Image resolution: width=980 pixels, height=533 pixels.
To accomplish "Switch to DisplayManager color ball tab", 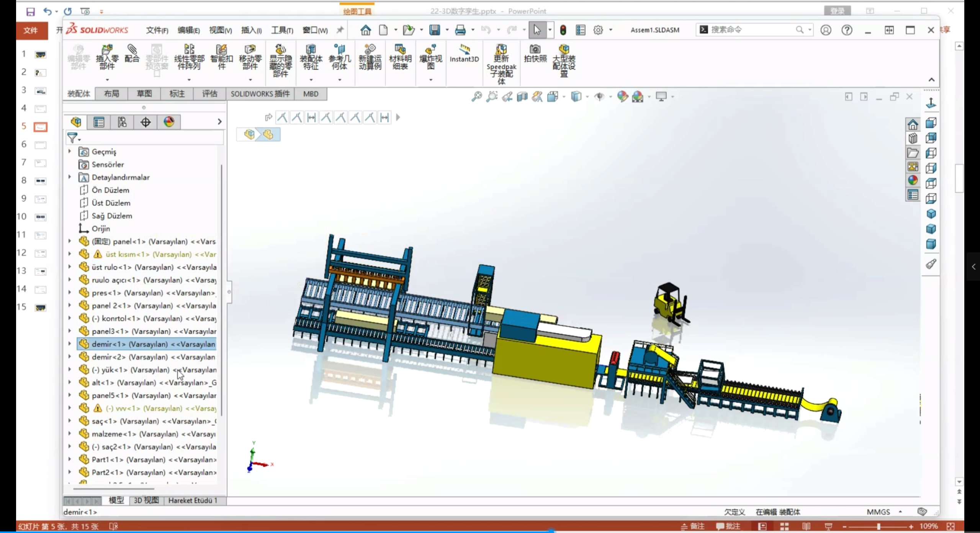I will coord(169,122).
